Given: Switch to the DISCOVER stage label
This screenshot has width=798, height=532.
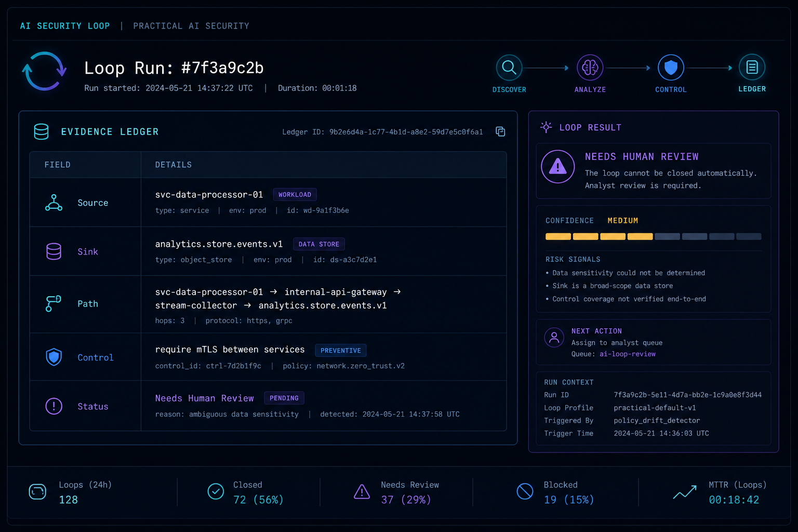Looking at the screenshot, I should 509,89.
